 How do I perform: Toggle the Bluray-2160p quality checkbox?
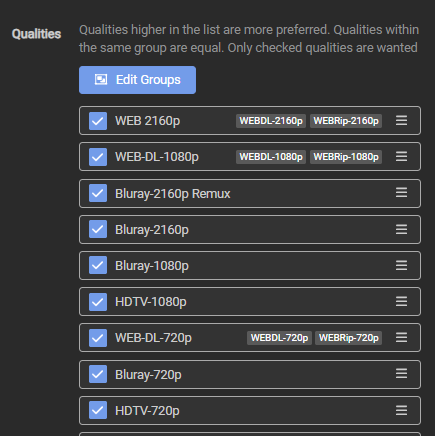98,229
